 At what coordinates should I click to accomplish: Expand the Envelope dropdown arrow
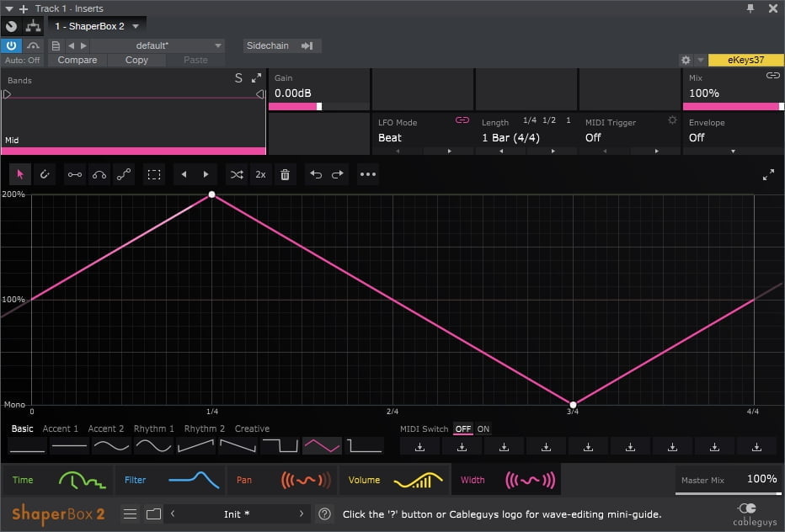pyautogui.click(x=732, y=152)
